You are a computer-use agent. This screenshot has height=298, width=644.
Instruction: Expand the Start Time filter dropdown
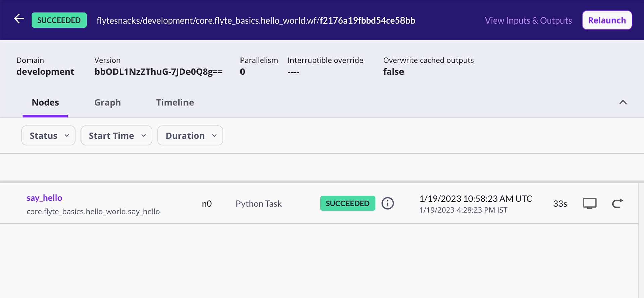point(116,136)
